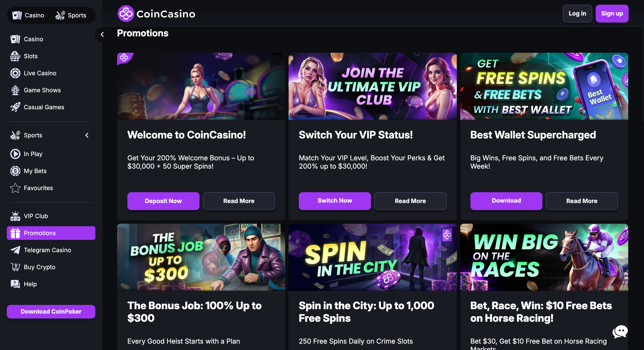This screenshot has height=350, width=644.
Task: Select the Live Casino chip icon
Action: 15,73
